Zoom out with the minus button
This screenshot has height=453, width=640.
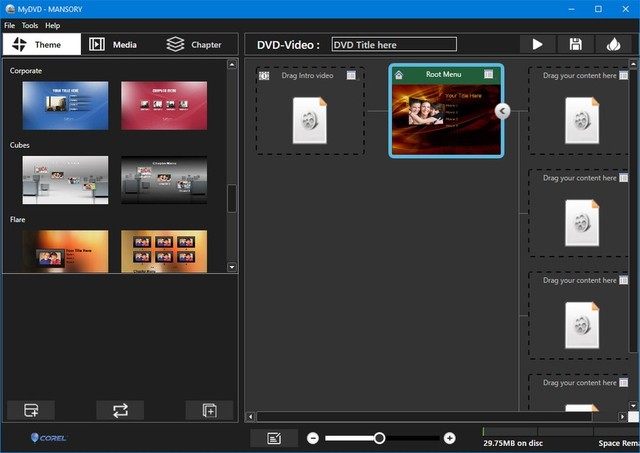tap(313, 438)
